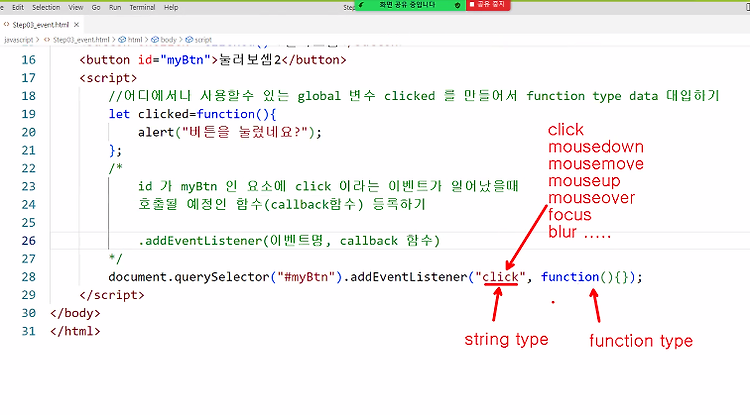Image resolution: width=750 pixels, height=415 pixels.
Task: Click 'document.querySelector' on line 28
Action: coord(189,277)
